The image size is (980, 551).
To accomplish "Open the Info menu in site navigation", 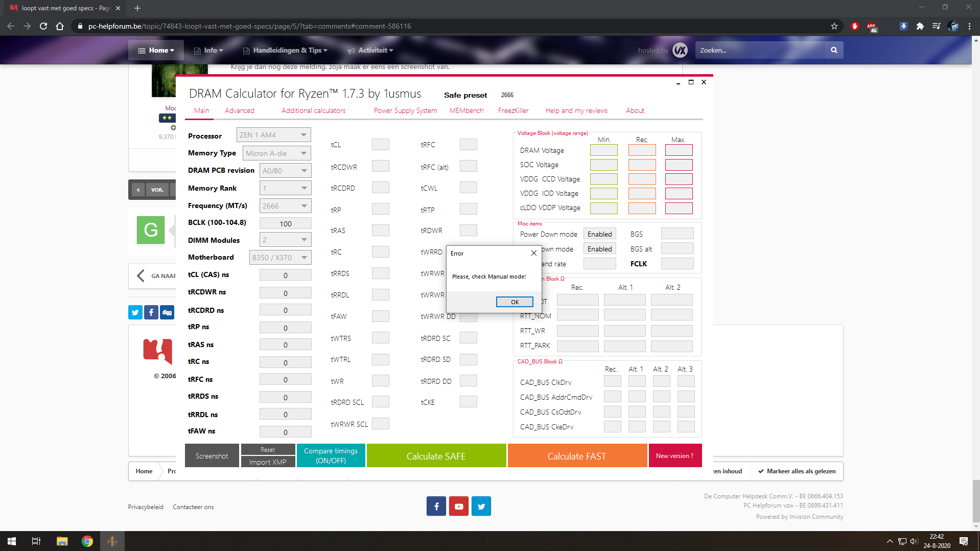I will click(208, 50).
